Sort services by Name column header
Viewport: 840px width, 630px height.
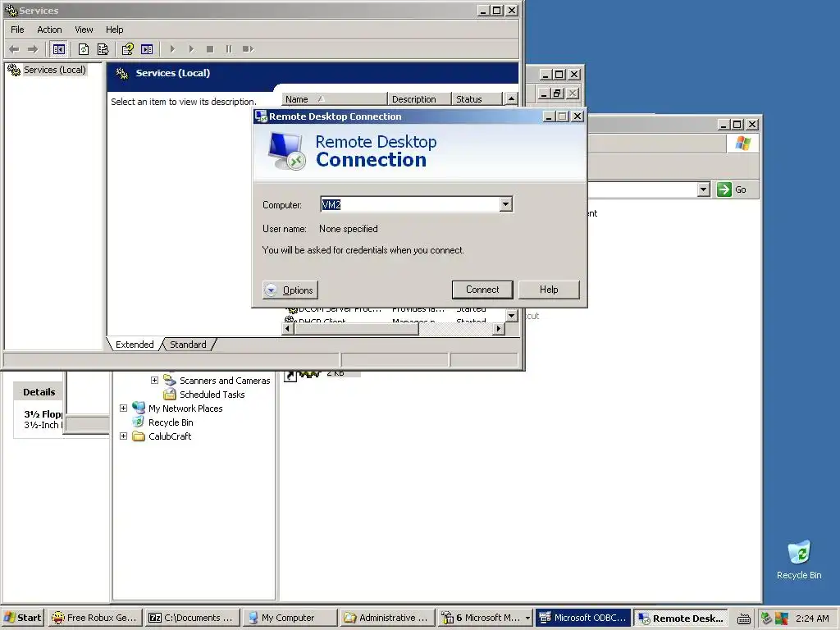point(335,99)
